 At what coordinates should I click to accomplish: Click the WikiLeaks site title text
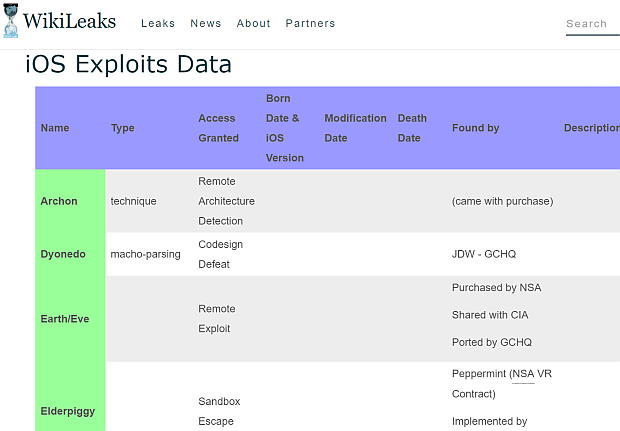tap(69, 21)
